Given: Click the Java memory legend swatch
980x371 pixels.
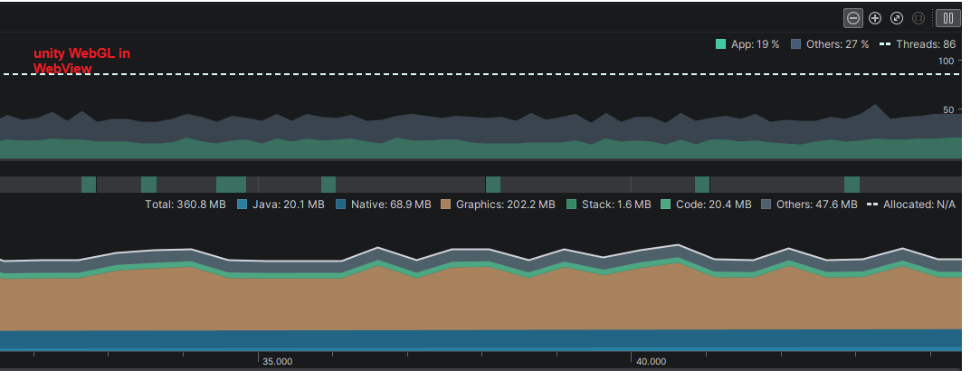Looking at the screenshot, I should [242, 205].
